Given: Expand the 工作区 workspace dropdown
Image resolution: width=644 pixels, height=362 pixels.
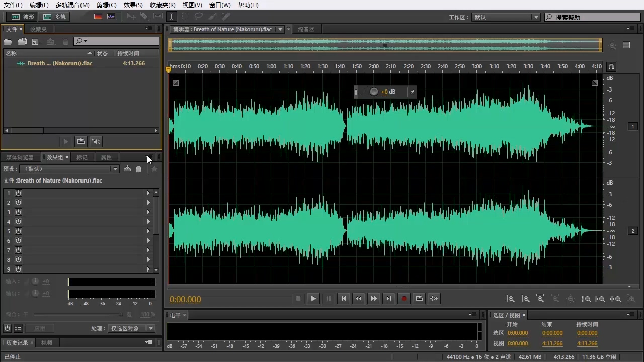Looking at the screenshot, I should click(x=505, y=17).
